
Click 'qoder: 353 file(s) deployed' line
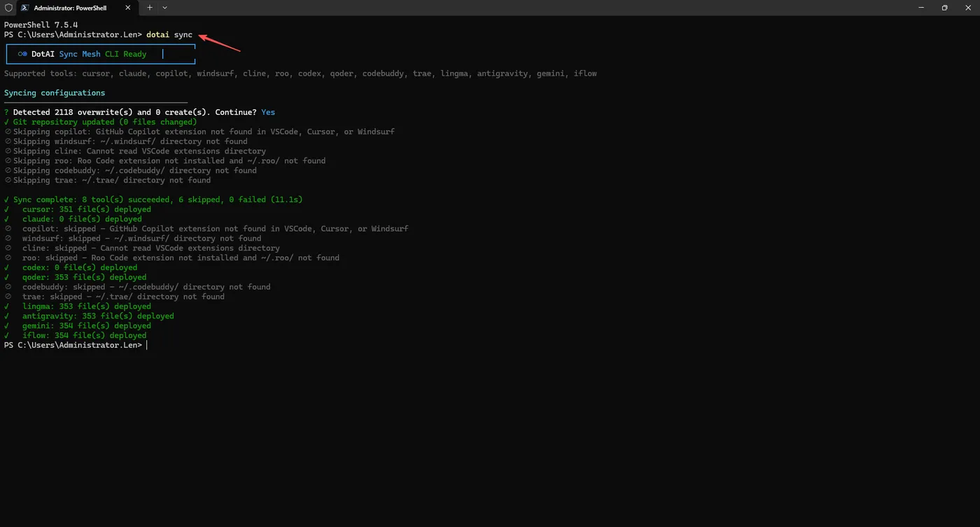tap(76, 278)
